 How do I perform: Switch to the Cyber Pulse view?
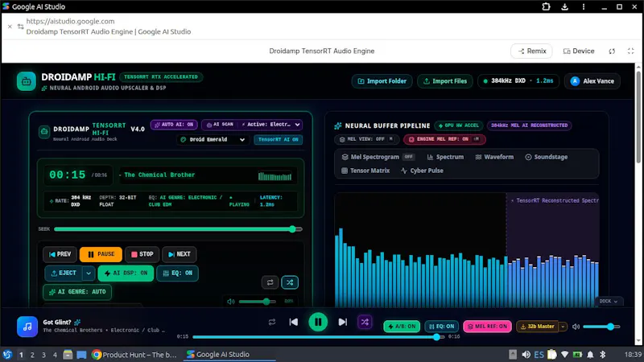[x=422, y=171]
